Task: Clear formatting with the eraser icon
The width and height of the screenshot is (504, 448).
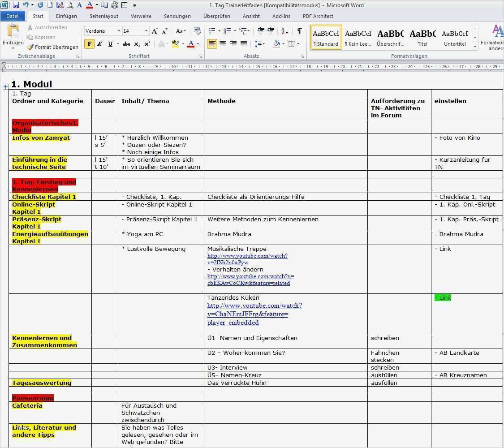Action: pos(198,31)
